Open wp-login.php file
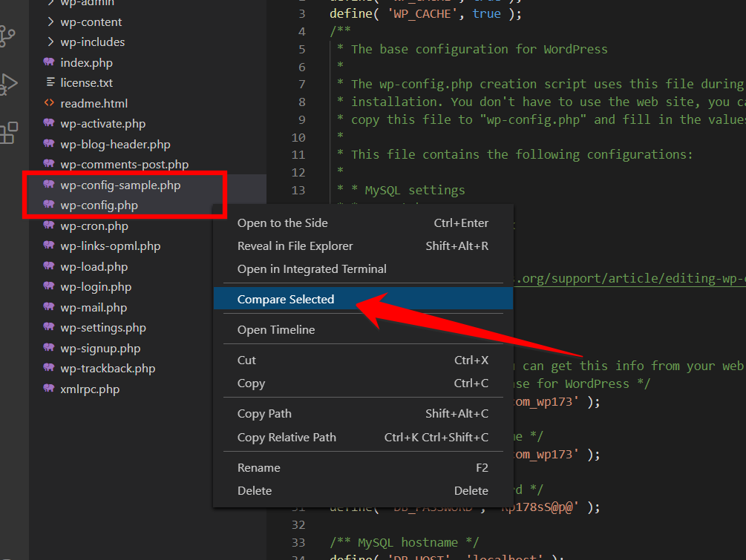Image resolution: width=746 pixels, height=560 pixels. point(96,286)
